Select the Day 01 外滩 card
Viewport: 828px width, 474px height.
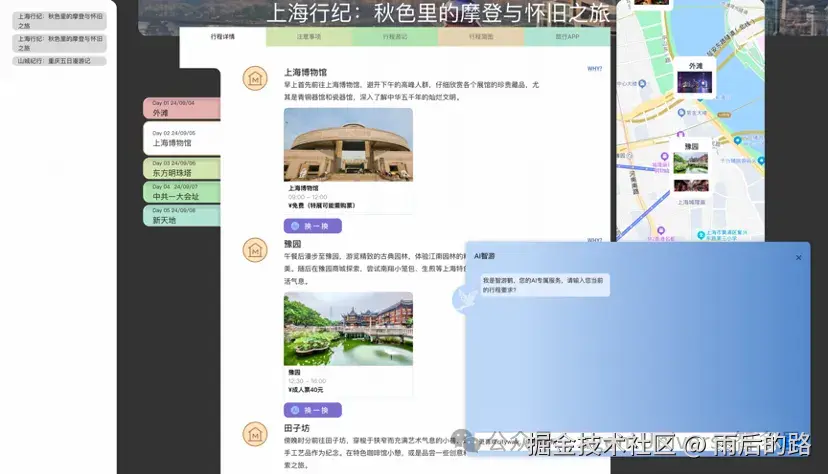(x=182, y=108)
